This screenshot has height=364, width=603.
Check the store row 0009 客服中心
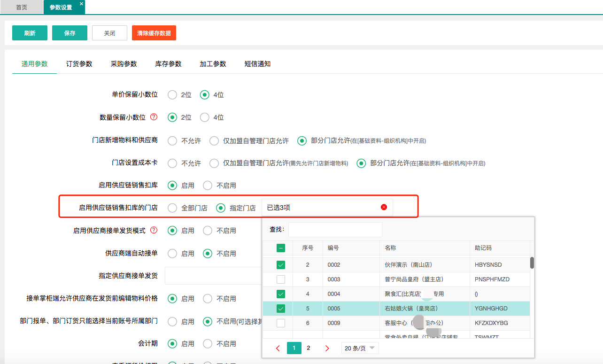point(281,323)
